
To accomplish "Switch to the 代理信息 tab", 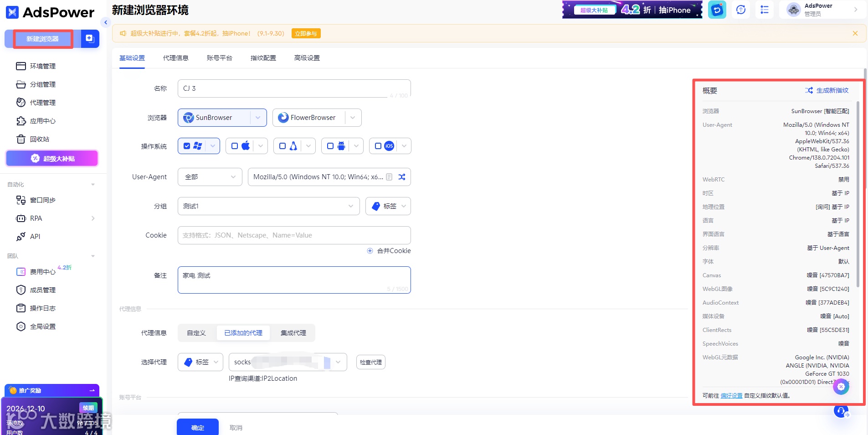I will 176,58.
